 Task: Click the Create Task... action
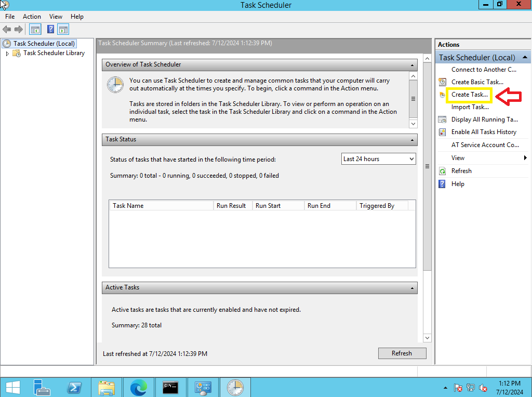tap(470, 95)
